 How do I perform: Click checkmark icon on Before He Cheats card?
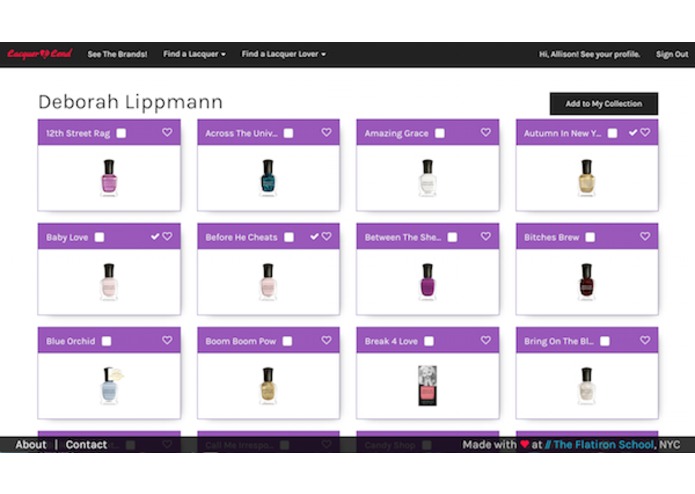coord(314,237)
